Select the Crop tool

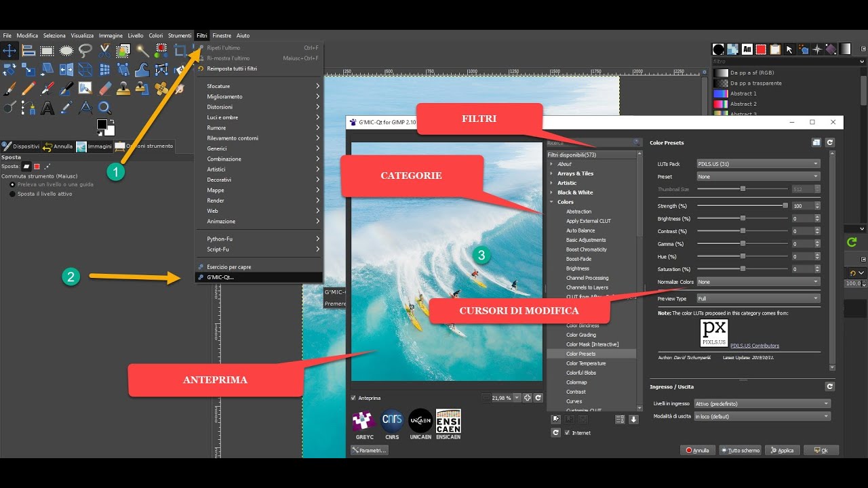coord(180,50)
